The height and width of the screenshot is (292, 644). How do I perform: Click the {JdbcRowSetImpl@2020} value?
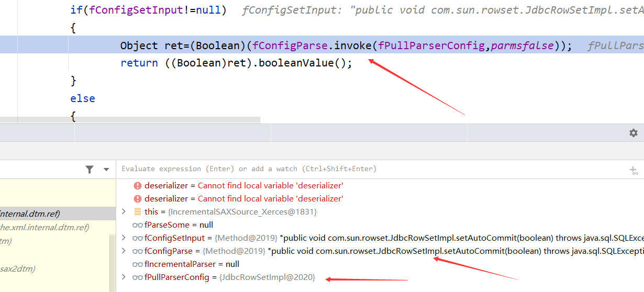(267, 277)
